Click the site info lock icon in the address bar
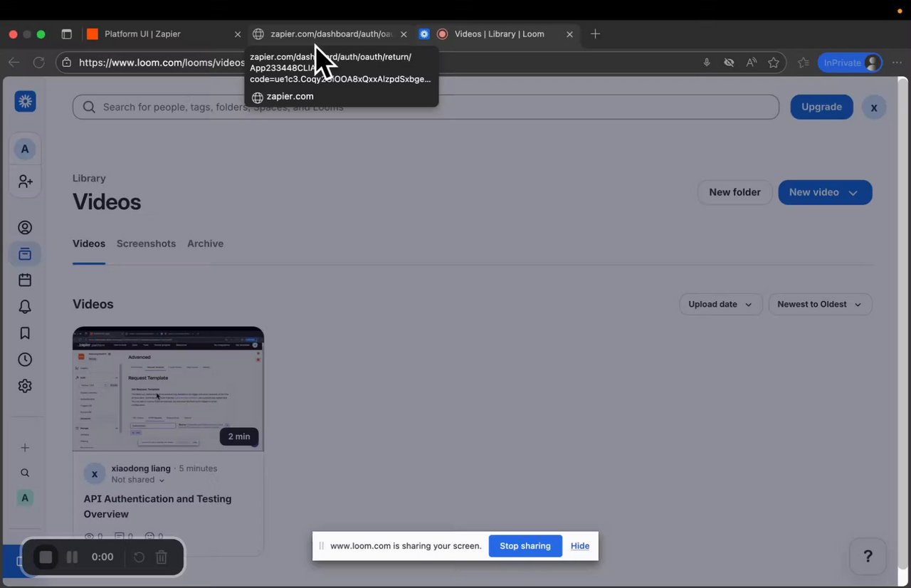This screenshot has width=911, height=588. point(66,63)
